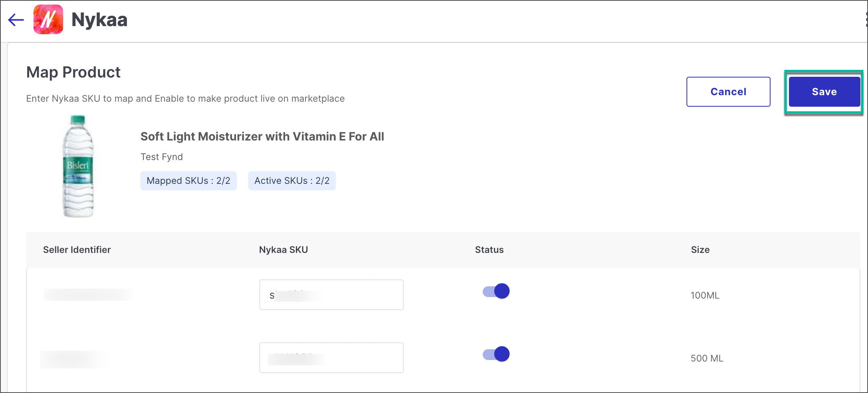Click the Seller Identifier column header
This screenshot has width=868, height=393.
[x=77, y=249]
